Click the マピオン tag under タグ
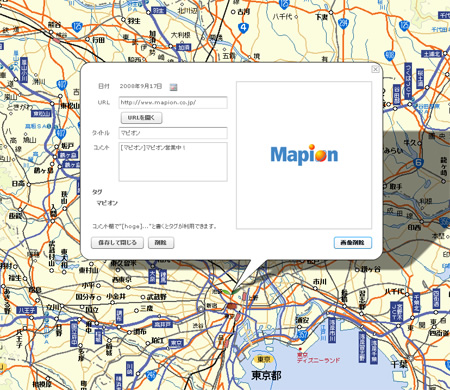 pyautogui.click(x=107, y=203)
